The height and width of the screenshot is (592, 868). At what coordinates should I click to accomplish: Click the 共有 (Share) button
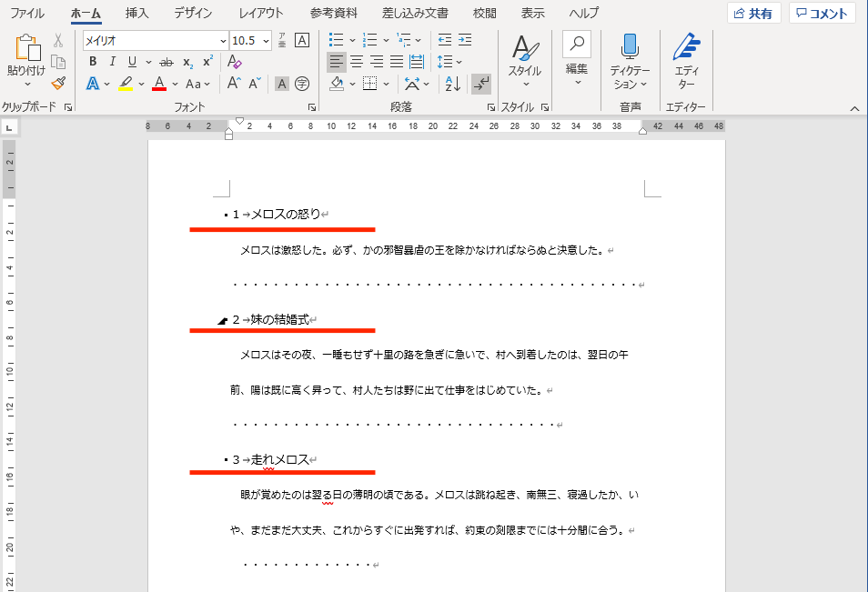[x=753, y=14]
